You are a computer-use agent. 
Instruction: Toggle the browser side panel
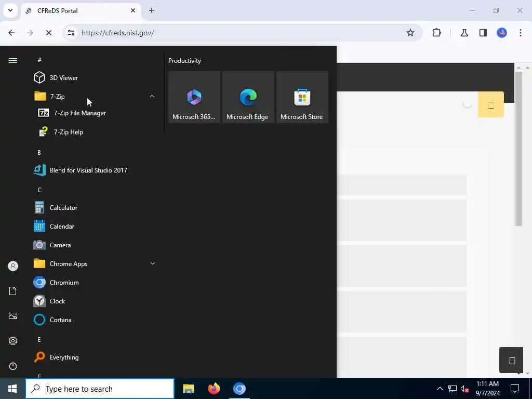pos(483,33)
